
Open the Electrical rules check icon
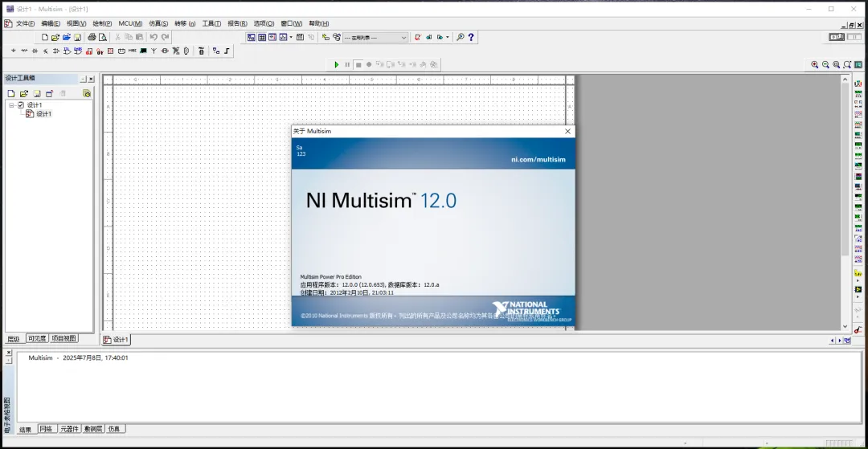pyautogui.click(x=418, y=37)
